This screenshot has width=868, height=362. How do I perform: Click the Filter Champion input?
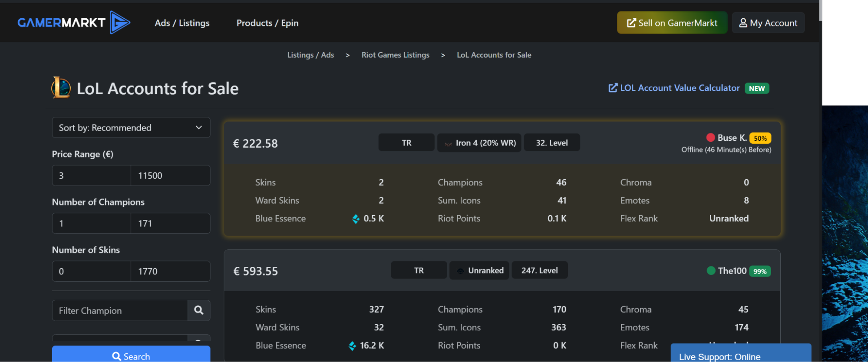[120, 310]
